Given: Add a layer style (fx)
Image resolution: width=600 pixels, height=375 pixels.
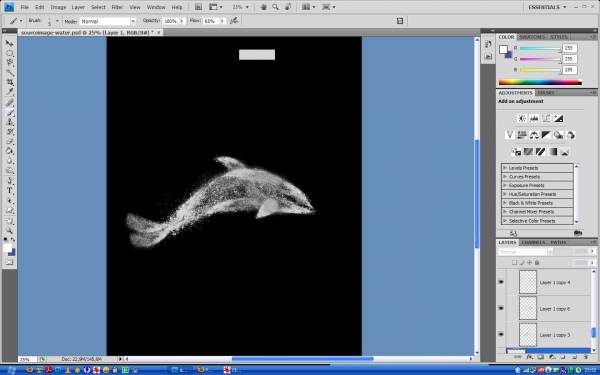Looking at the screenshot, I should click(x=529, y=357).
